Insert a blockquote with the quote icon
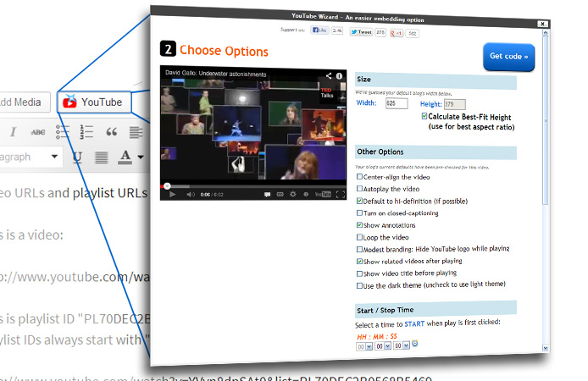Viewport: 588px width, 381px height. (111, 132)
